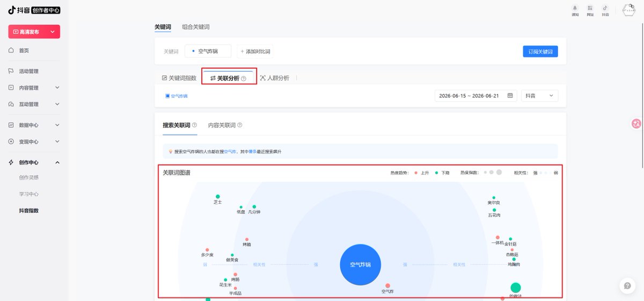Select the 五花肉 node in graph
This screenshot has height=301, width=644.
click(494, 210)
